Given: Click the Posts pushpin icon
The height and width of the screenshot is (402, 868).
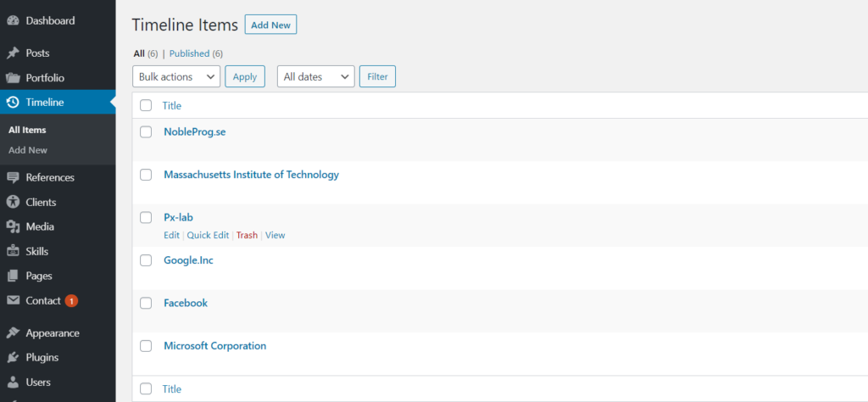Looking at the screenshot, I should click(x=13, y=53).
